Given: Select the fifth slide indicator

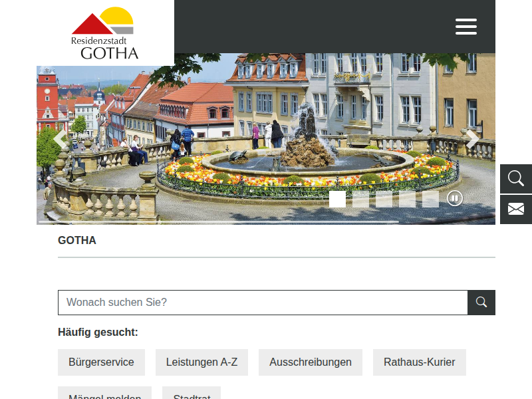Looking at the screenshot, I should [x=430, y=199].
